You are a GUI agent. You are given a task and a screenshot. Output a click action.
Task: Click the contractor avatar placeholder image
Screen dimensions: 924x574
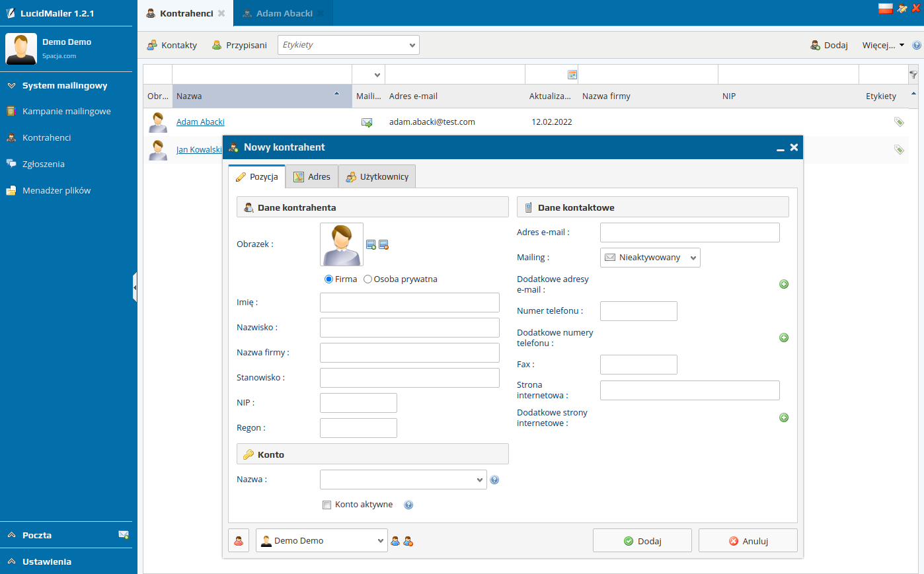[x=342, y=244]
